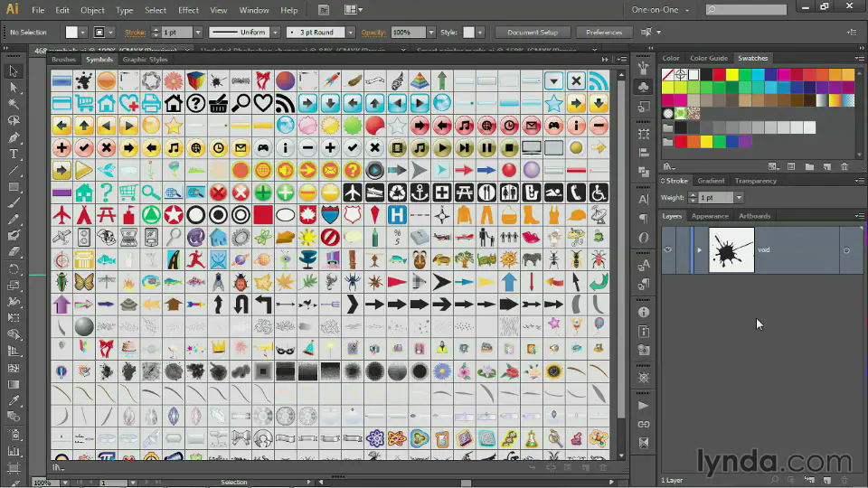This screenshot has height=488, width=868.
Task: Click the house symbol in Symbols panel
Action: 174,102
